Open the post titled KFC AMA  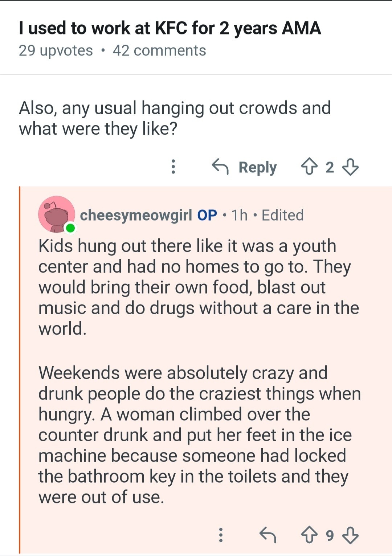click(x=170, y=28)
